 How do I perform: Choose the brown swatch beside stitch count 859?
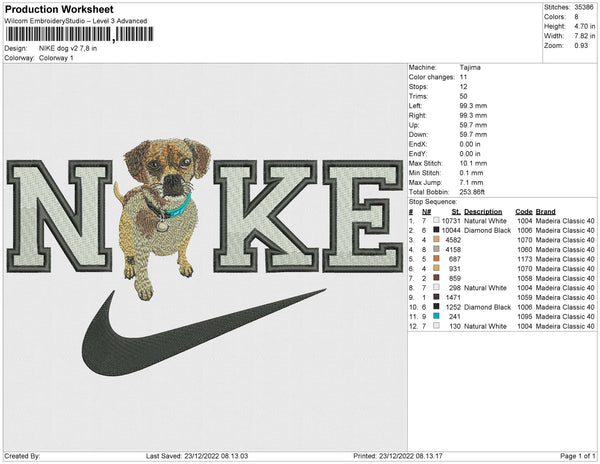[x=436, y=278]
